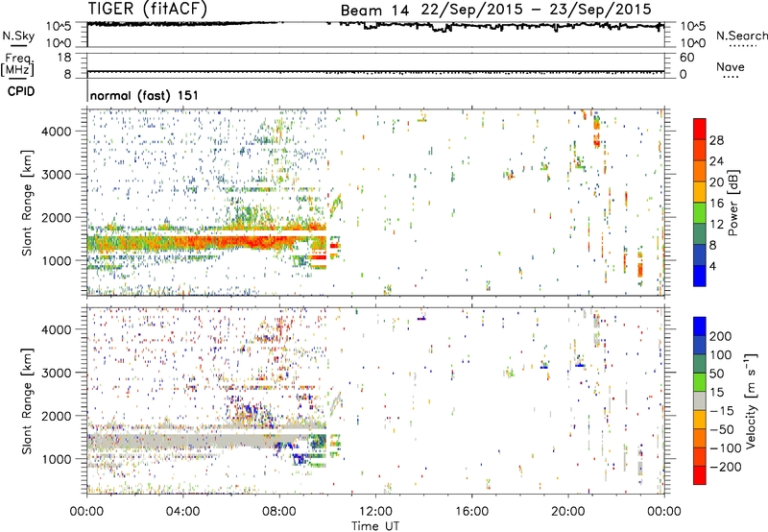The image size is (768, 532).
Task: Click the '-15' tick on Velocity scale
Action: [x=722, y=411]
